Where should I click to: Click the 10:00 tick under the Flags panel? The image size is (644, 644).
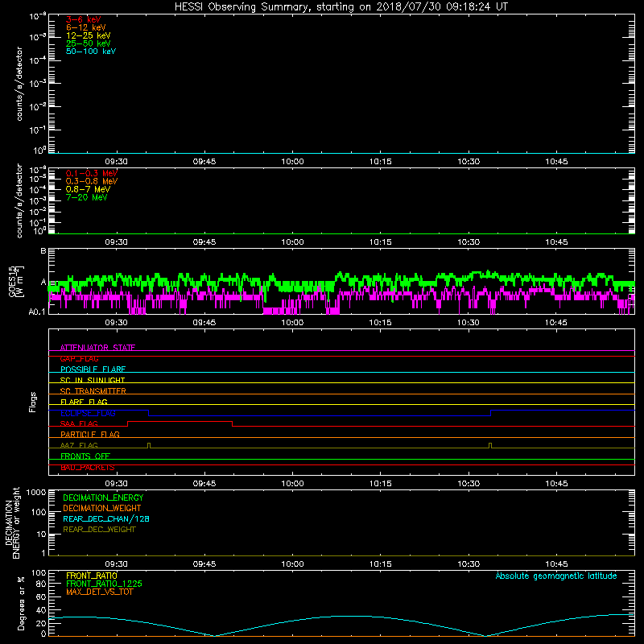(x=292, y=484)
